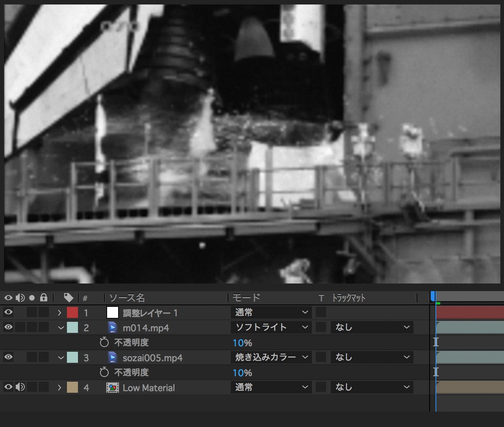This screenshot has height=427, width=504.
Task: Toggle visibility of sozai005.mp4 layer
Action: [8, 357]
